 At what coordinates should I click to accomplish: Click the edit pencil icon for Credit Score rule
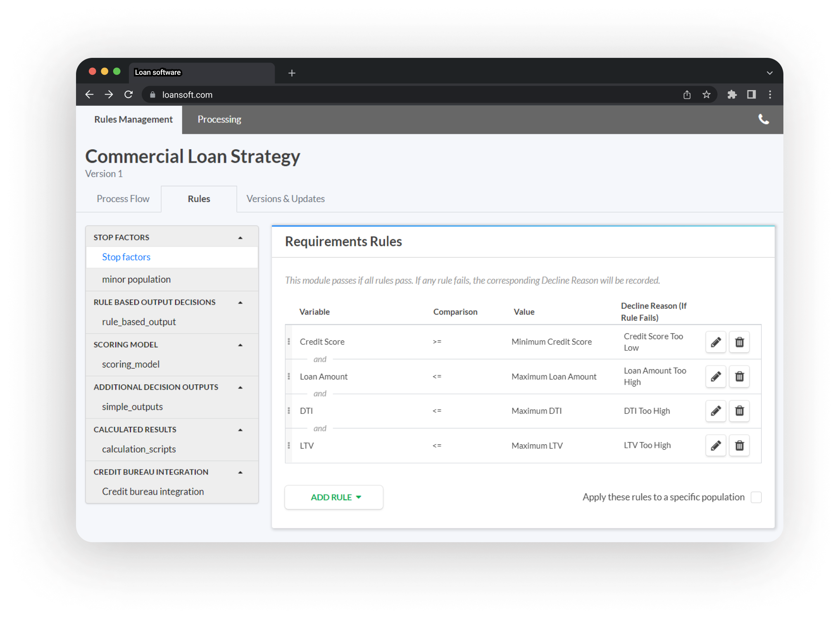(716, 341)
